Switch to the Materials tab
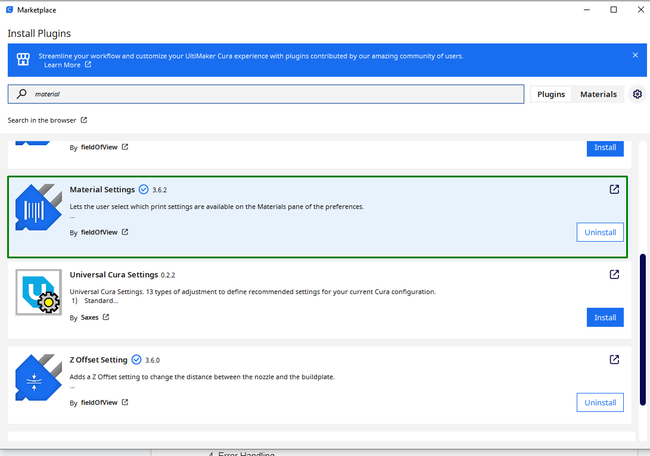 pyautogui.click(x=599, y=94)
